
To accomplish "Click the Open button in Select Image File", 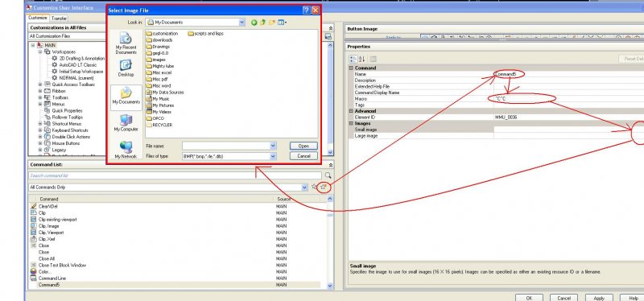I will pyautogui.click(x=303, y=146).
